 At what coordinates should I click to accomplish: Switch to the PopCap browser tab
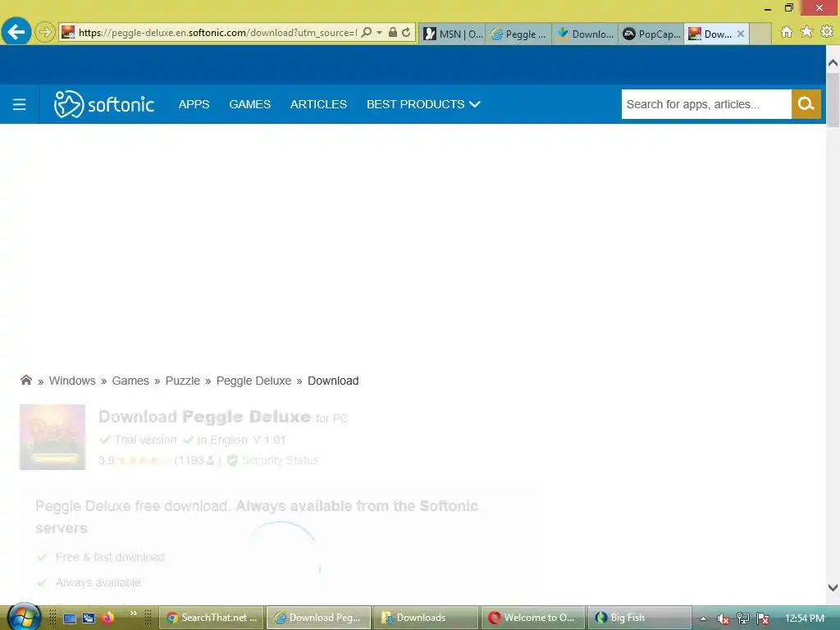(x=651, y=34)
